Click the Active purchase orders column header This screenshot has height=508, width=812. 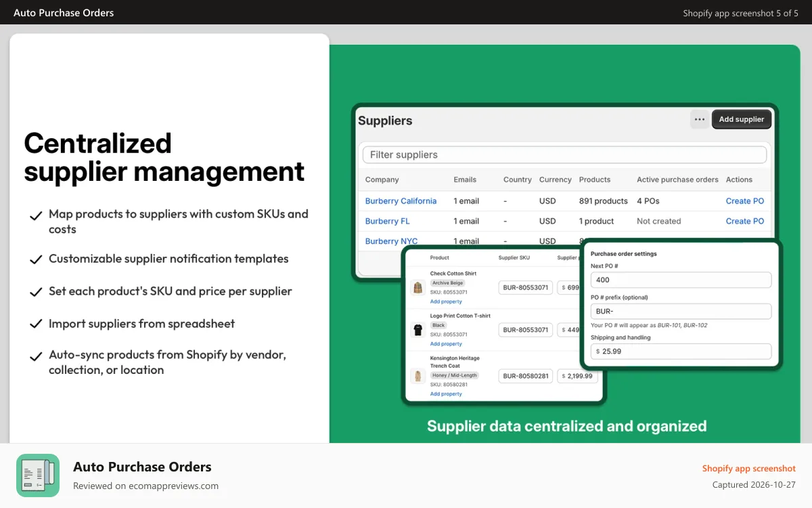pyautogui.click(x=677, y=179)
